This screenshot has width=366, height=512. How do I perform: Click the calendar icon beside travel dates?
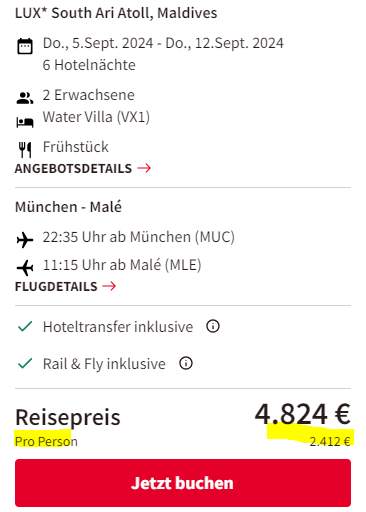pos(25,46)
